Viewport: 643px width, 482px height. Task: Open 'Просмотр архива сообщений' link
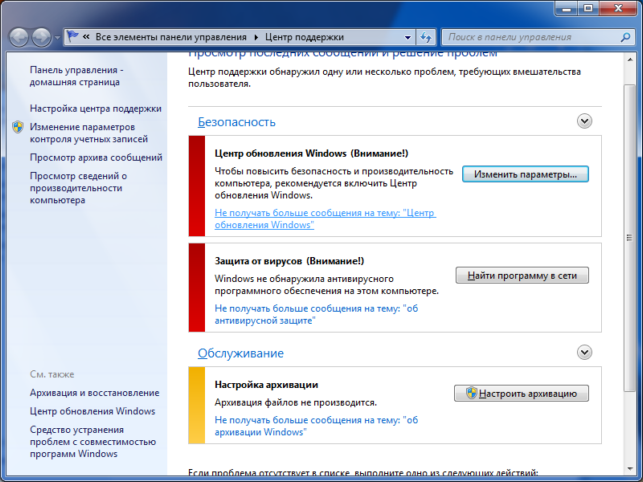tap(96, 158)
